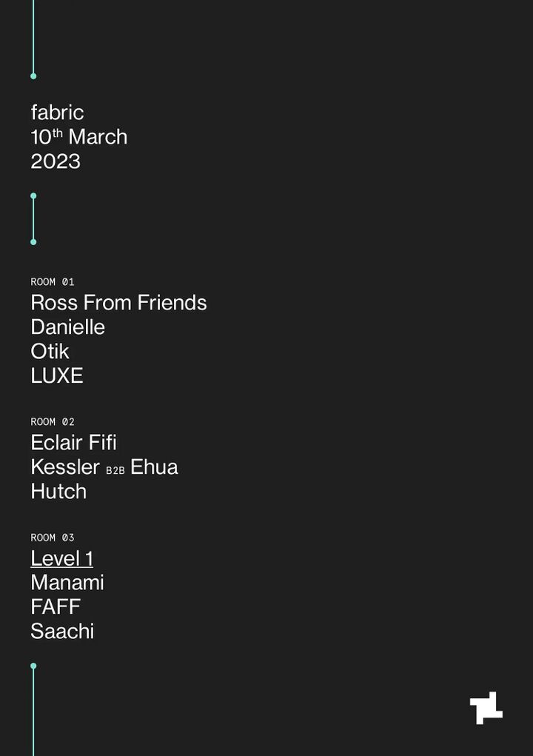Click the ROOM 01 heading

click(53, 281)
